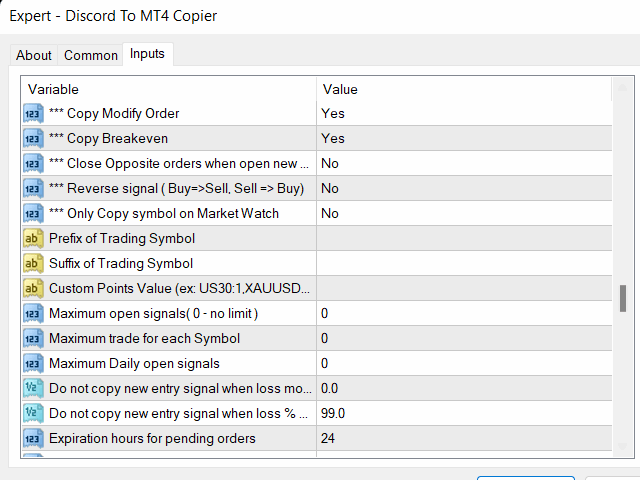Viewport: 640px width, 480px height.
Task: Click the Variable column header
Action: [169, 89]
